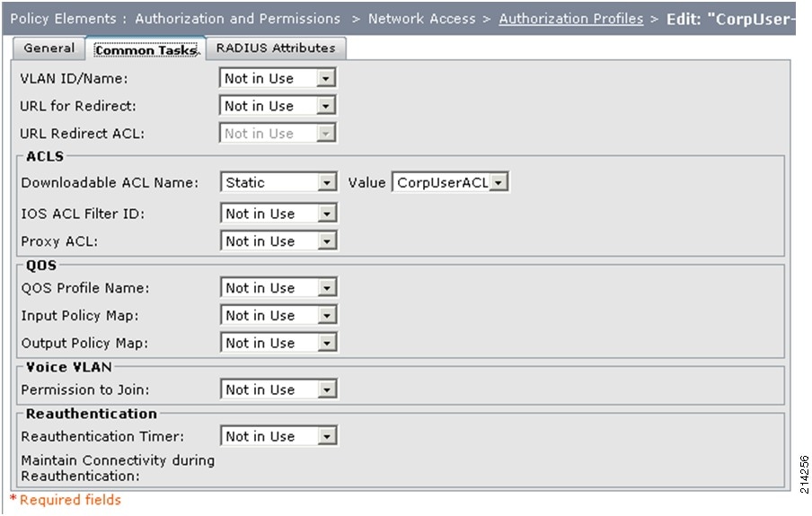The height and width of the screenshot is (516, 812).
Task: Select a value in the CorpUserACL dropdown
Action: (x=450, y=182)
